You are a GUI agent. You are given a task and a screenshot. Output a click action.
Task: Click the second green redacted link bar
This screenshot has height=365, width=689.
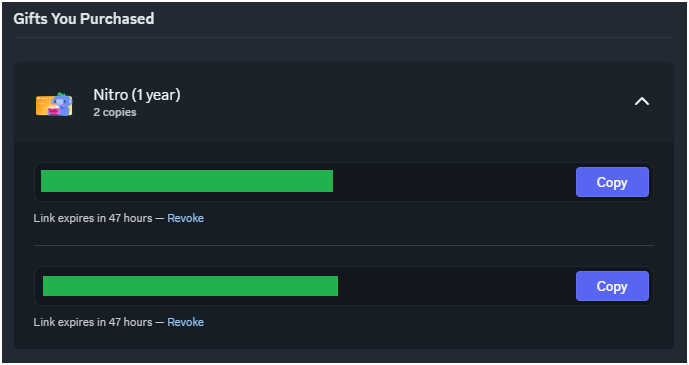coord(190,286)
